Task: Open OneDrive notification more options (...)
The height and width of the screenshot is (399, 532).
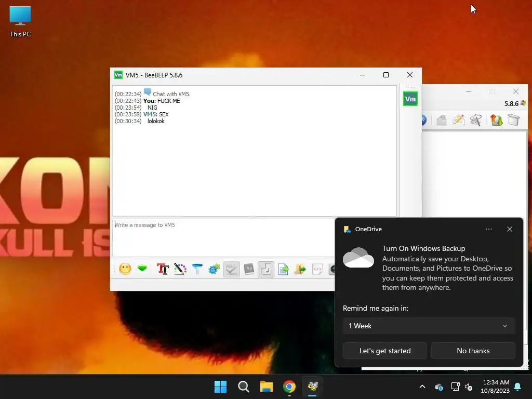Action: click(x=488, y=229)
